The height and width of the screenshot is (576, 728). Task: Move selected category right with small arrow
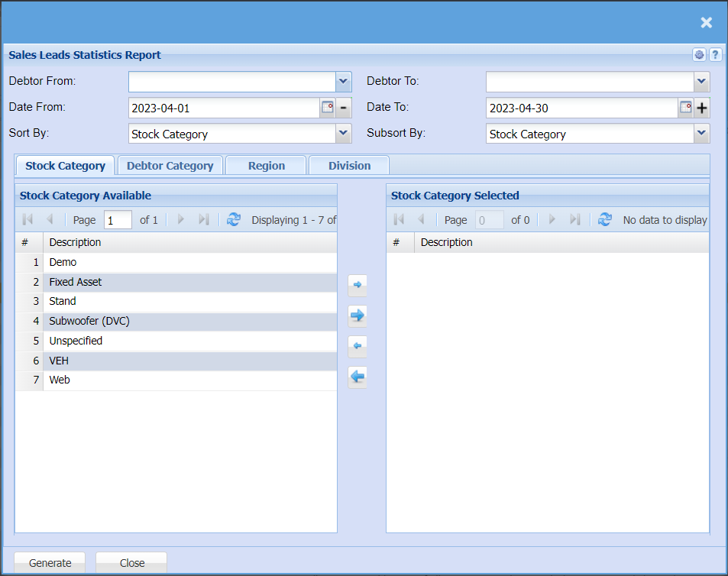click(x=357, y=285)
